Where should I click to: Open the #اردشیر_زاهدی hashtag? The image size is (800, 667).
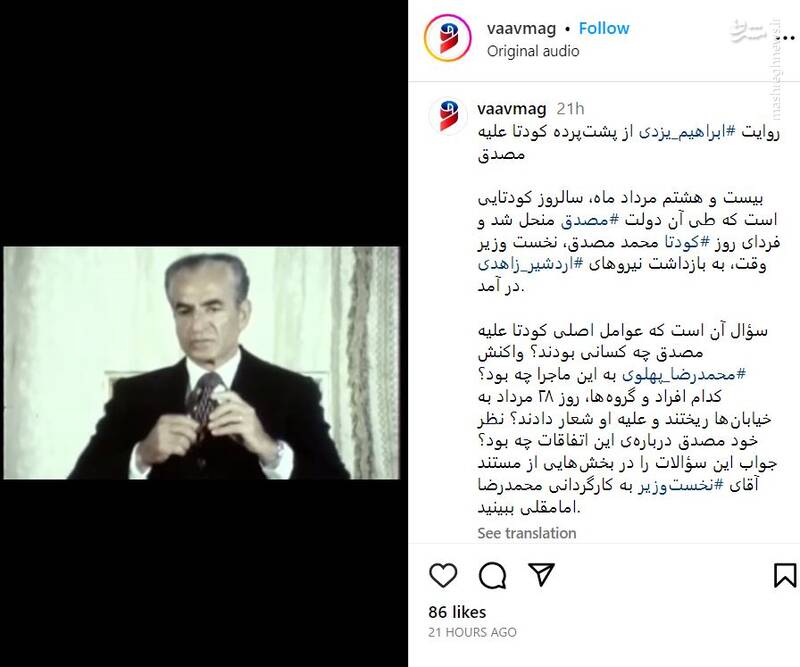531,264
